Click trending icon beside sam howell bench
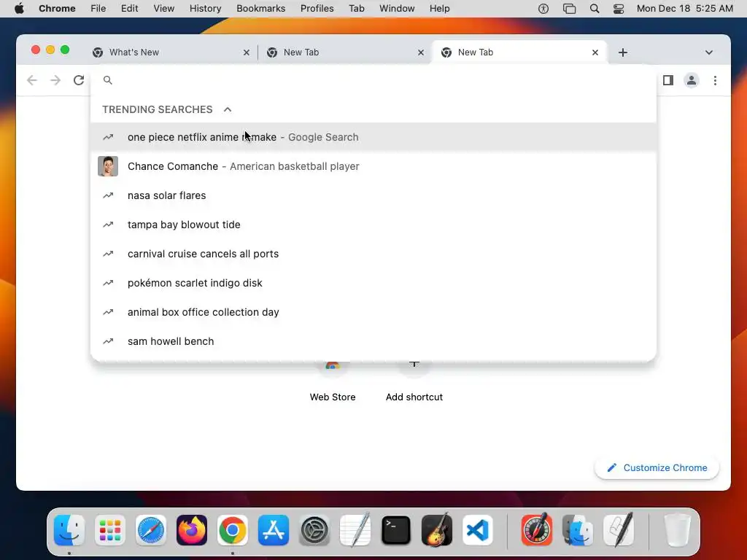 pos(108,341)
